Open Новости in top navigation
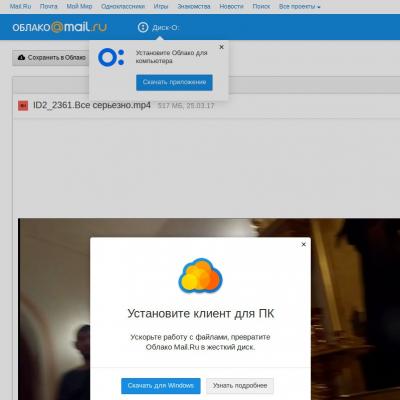The width and height of the screenshot is (400, 400). click(231, 6)
